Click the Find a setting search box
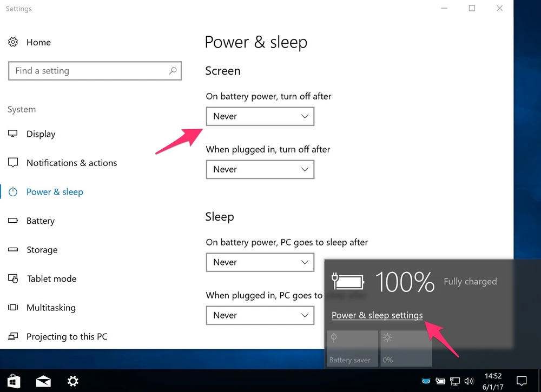Viewport: 541px width, 392px height. point(89,71)
